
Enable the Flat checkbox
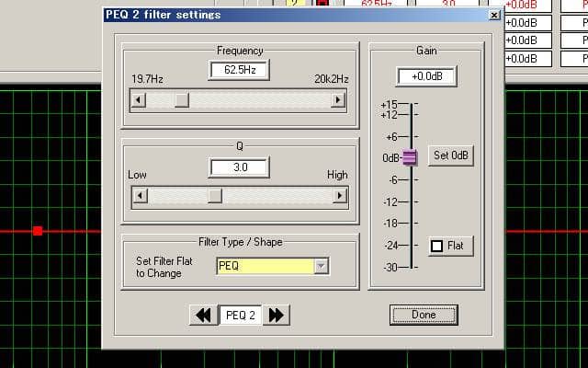coord(437,247)
